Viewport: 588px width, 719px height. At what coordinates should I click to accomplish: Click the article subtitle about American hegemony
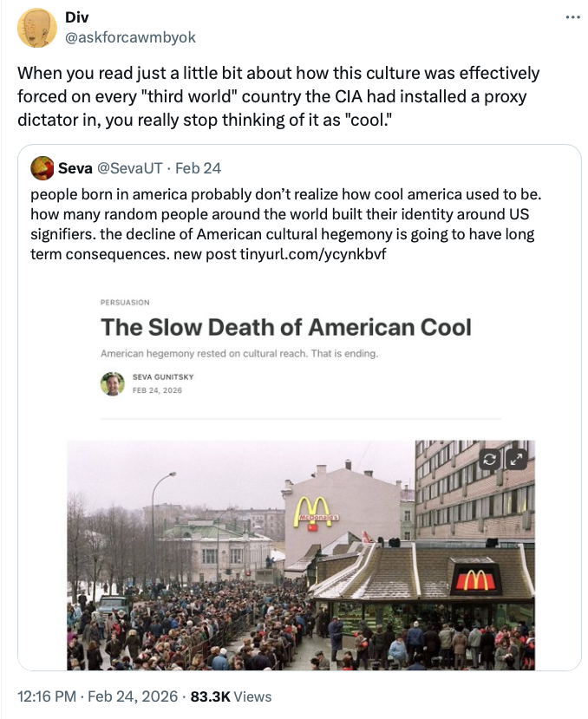[x=239, y=354]
